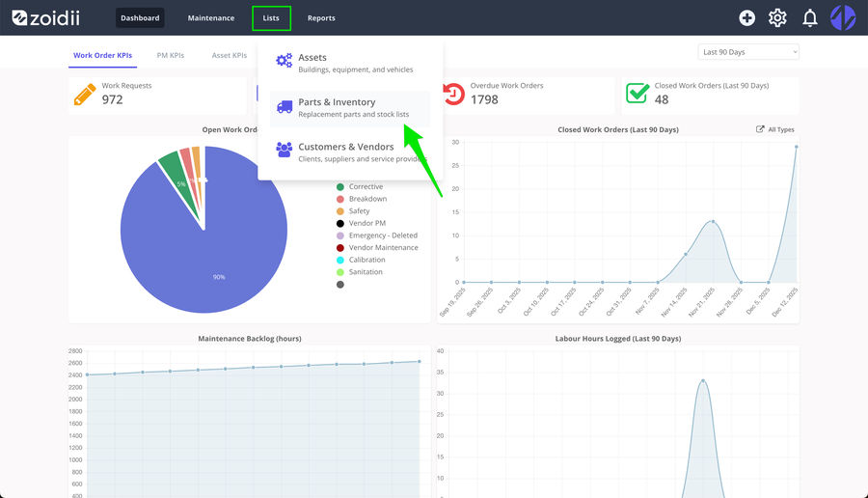868x498 pixels.
Task: Open notifications bell icon
Action: pyautogui.click(x=810, y=17)
